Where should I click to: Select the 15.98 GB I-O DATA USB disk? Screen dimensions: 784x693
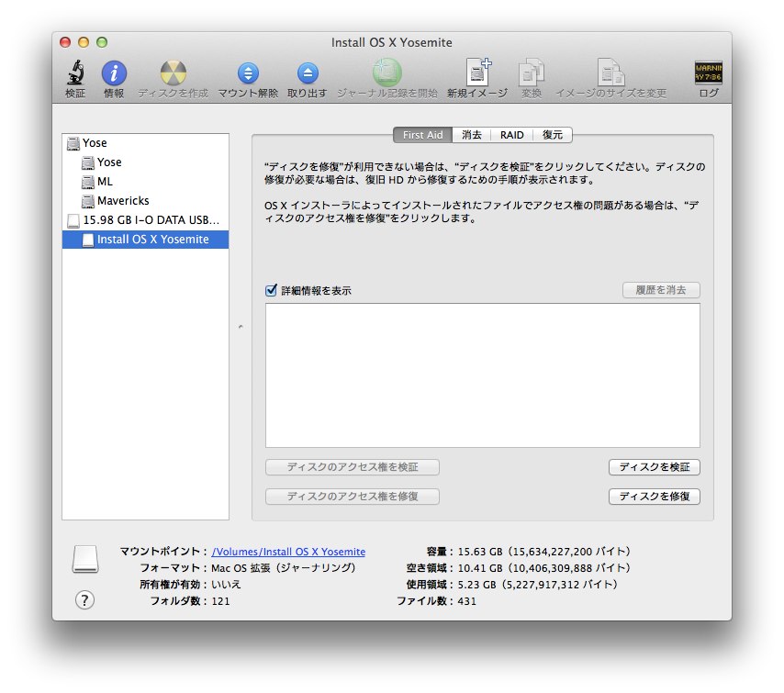[x=145, y=220]
